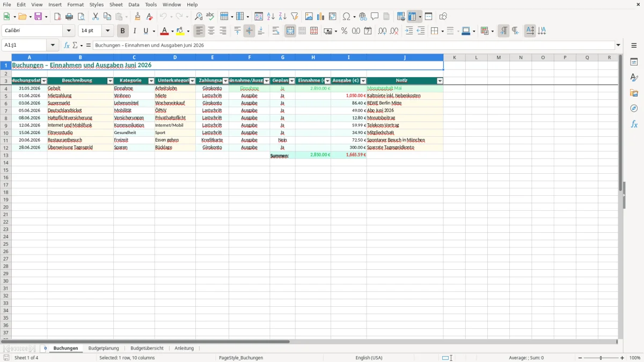Switch to the Budgetübersicht sheet tab

click(147, 348)
